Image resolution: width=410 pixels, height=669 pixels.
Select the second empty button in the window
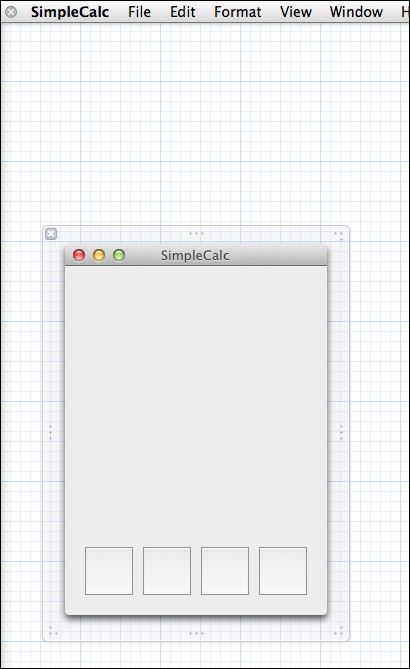coord(167,571)
